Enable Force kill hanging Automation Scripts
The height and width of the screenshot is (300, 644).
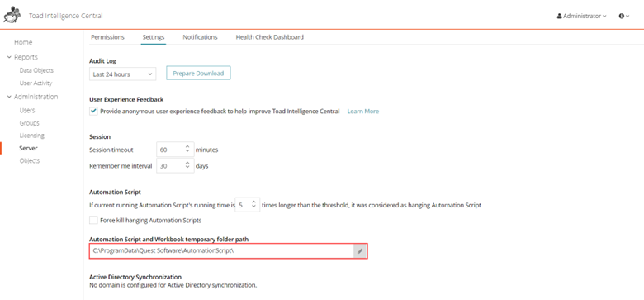click(x=93, y=220)
